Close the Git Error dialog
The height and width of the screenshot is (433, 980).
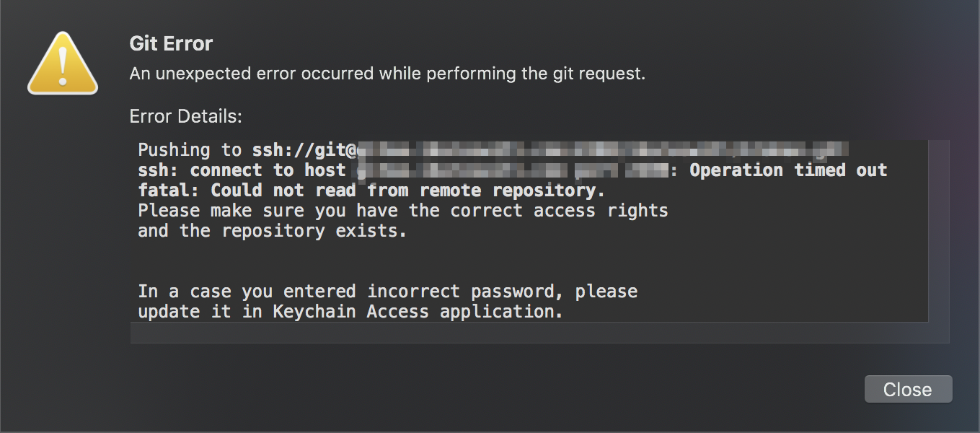[908, 389]
